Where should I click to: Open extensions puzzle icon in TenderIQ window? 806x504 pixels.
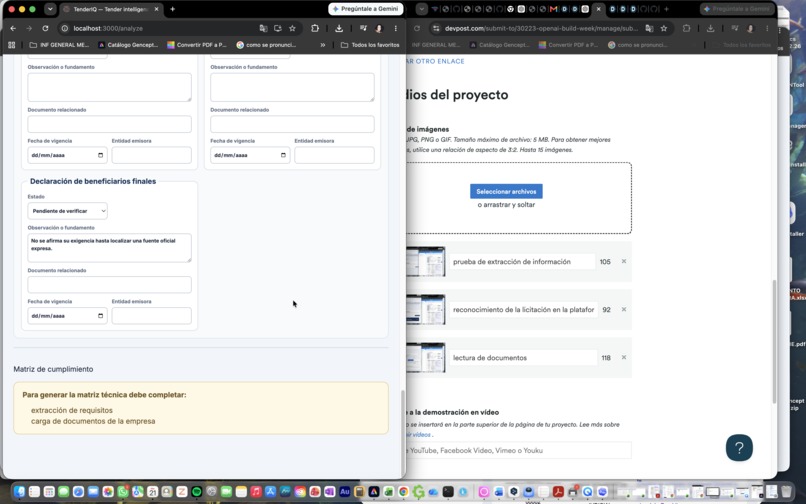click(315, 28)
